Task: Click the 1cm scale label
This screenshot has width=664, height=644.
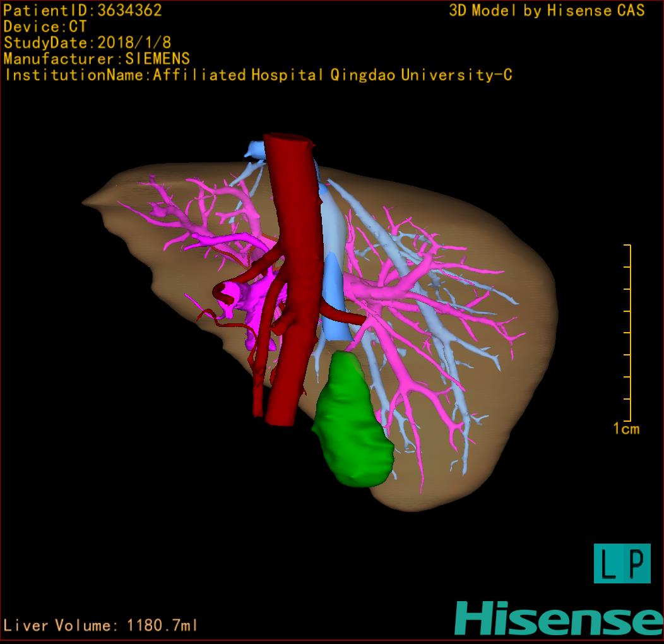Action: [625, 429]
